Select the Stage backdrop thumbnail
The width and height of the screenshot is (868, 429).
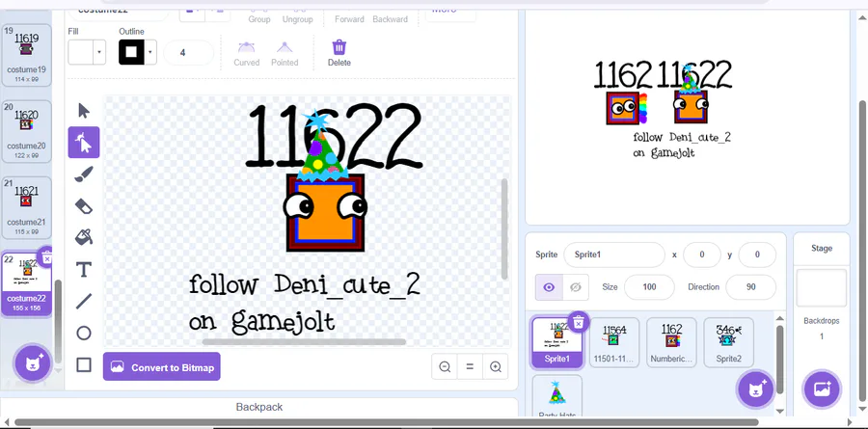pos(822,288)
